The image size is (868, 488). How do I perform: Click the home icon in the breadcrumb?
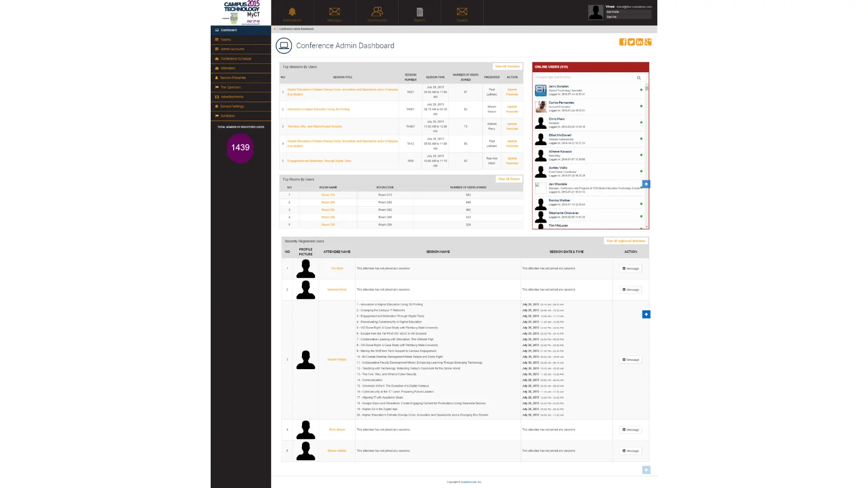tap(274, 29)
